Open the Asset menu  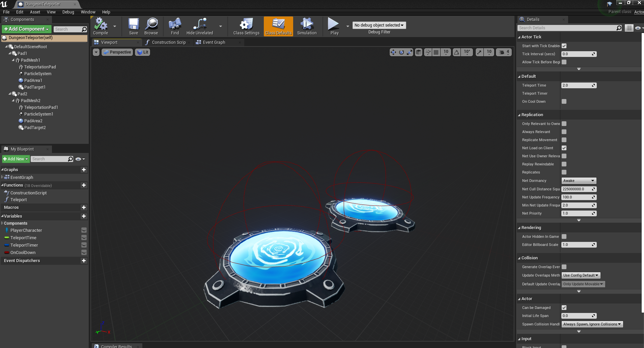(35, 12)
